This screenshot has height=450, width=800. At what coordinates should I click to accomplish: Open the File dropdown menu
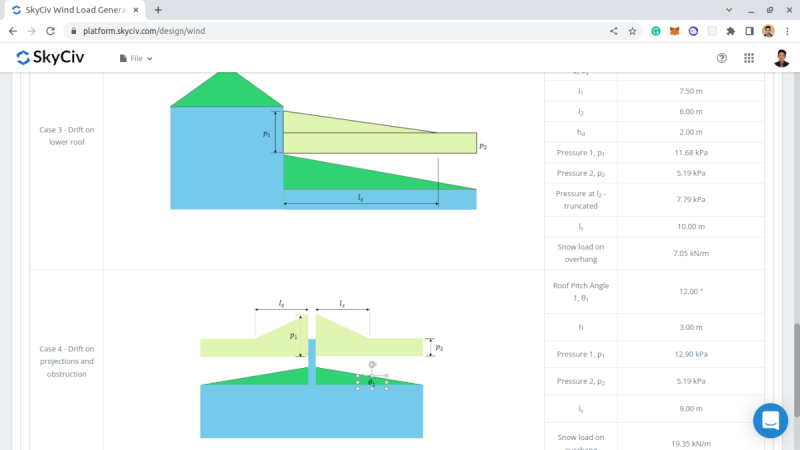pos(136,58)
